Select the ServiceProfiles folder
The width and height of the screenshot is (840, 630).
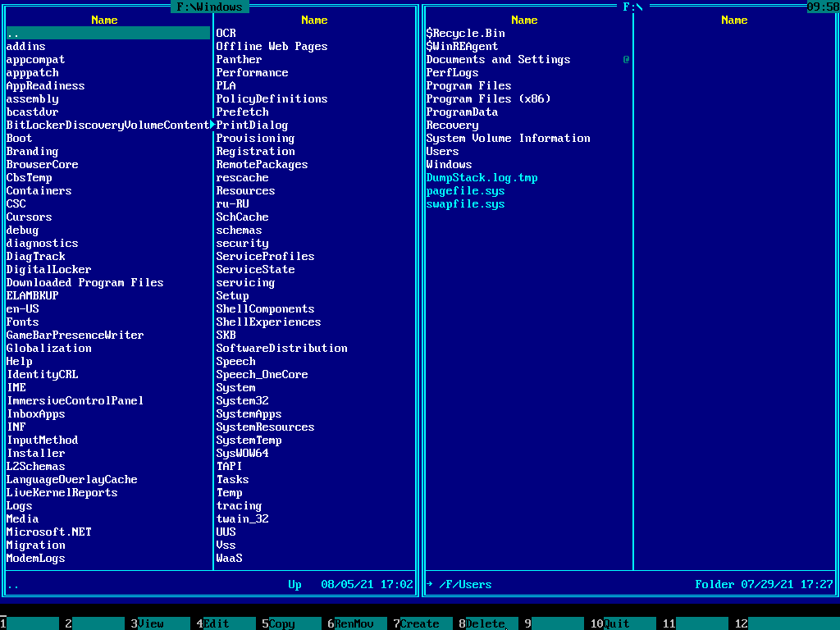click(x=265, y=257)
